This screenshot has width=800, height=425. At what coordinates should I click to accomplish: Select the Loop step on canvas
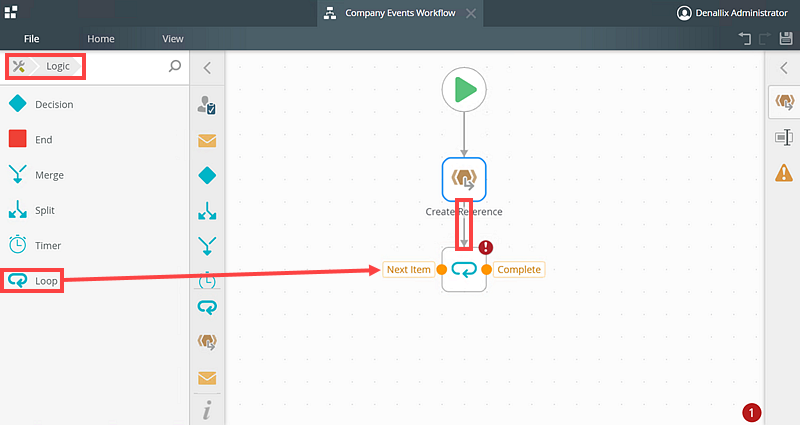[x=464, y=269]
